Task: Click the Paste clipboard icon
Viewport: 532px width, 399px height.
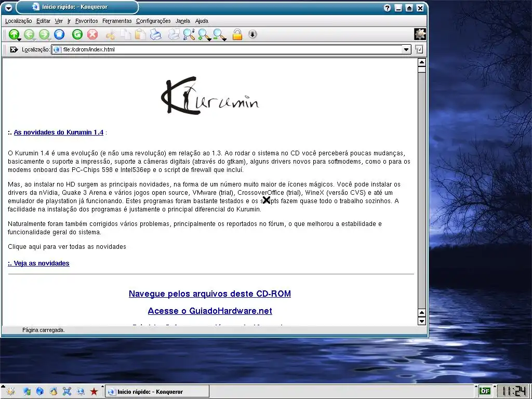Action: (x=140, y=34)
